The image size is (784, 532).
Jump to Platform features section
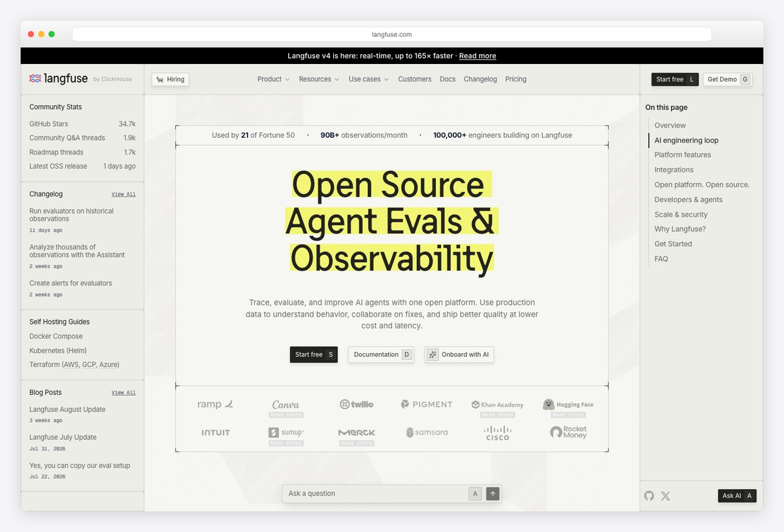click(x=683, y=155)
